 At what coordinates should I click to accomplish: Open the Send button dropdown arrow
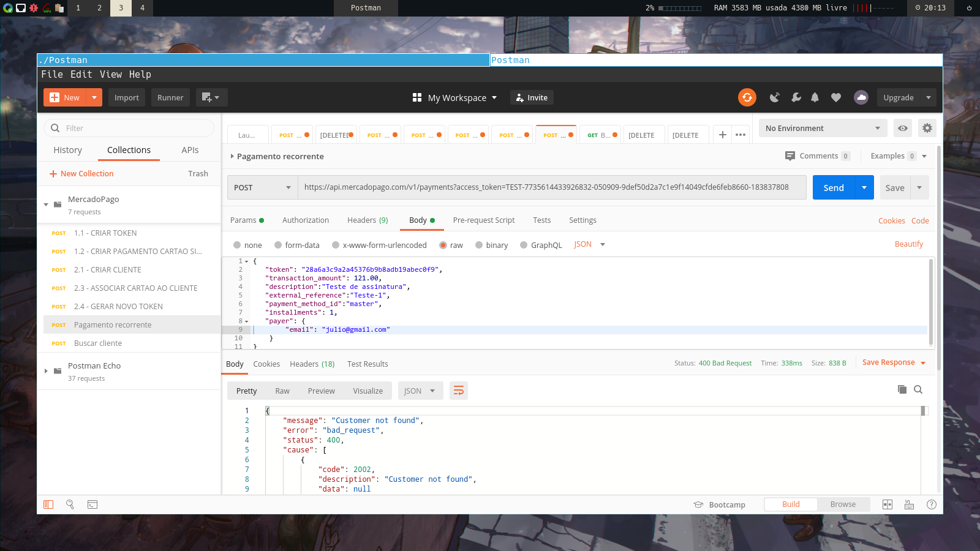[864, 187]
